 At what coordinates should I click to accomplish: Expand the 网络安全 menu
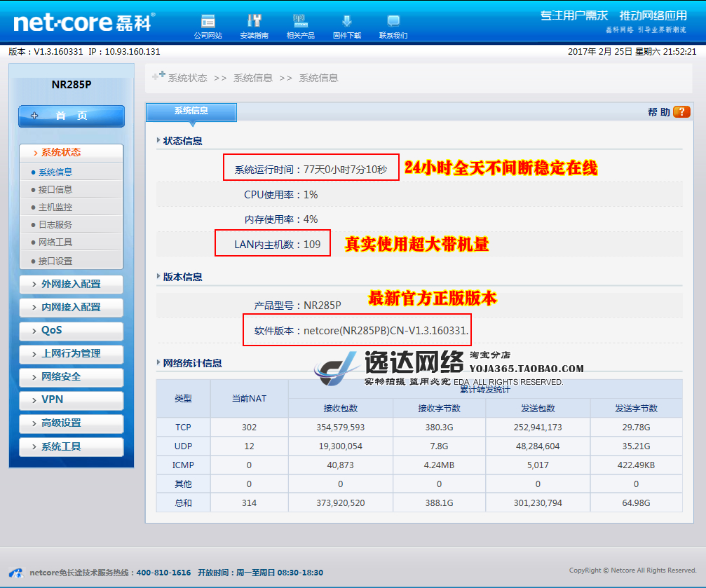point(71,377)
